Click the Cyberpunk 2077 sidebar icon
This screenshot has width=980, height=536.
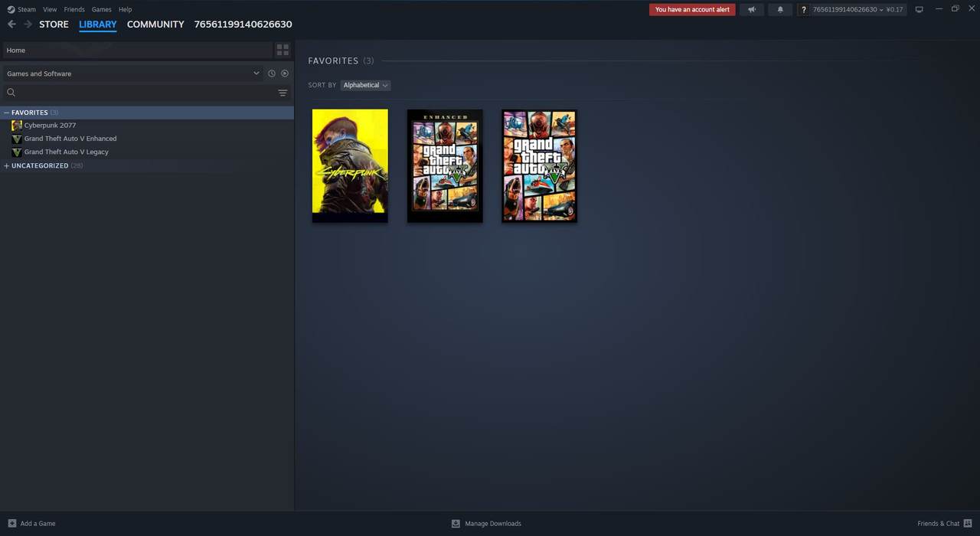17,126
